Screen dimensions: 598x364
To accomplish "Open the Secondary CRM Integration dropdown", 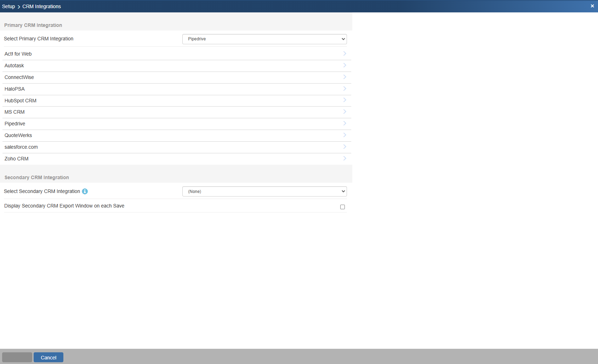I will point(264,192).
